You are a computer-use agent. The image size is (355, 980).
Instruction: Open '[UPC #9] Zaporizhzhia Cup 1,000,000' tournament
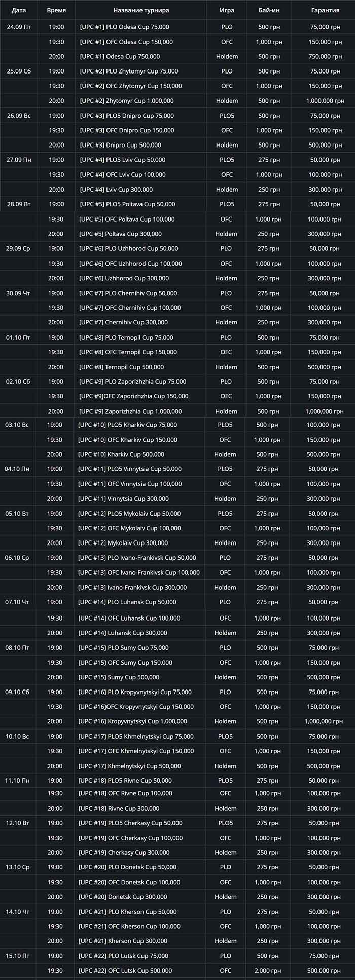129,411
